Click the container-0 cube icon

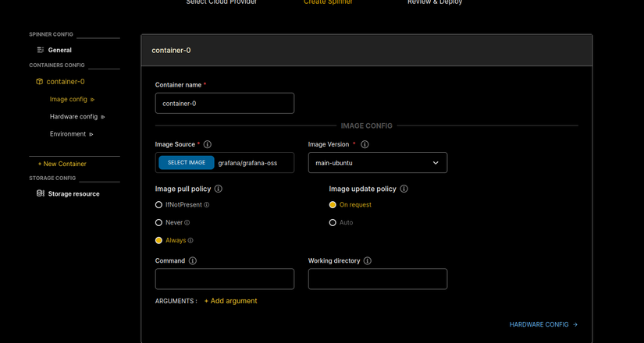(40, 82)
